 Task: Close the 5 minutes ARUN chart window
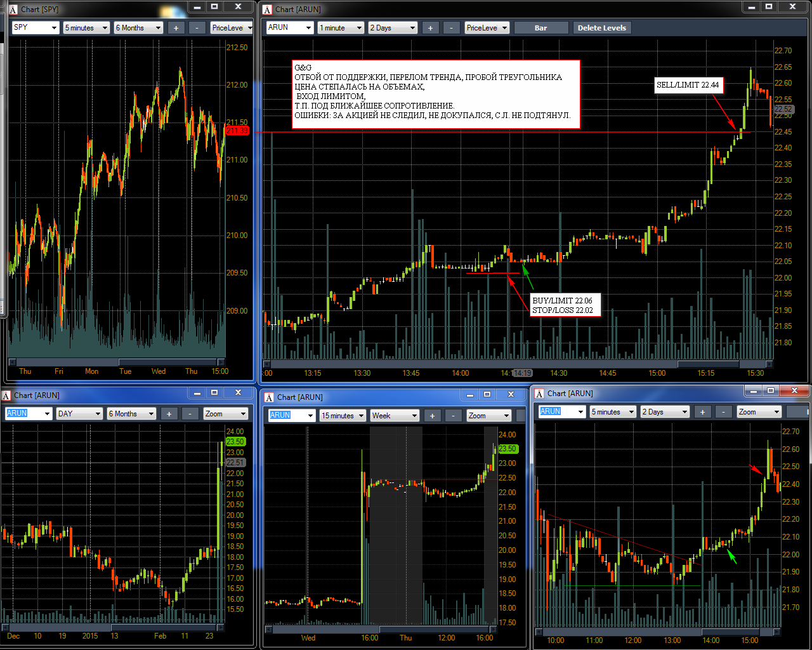[x=794, y=390]
